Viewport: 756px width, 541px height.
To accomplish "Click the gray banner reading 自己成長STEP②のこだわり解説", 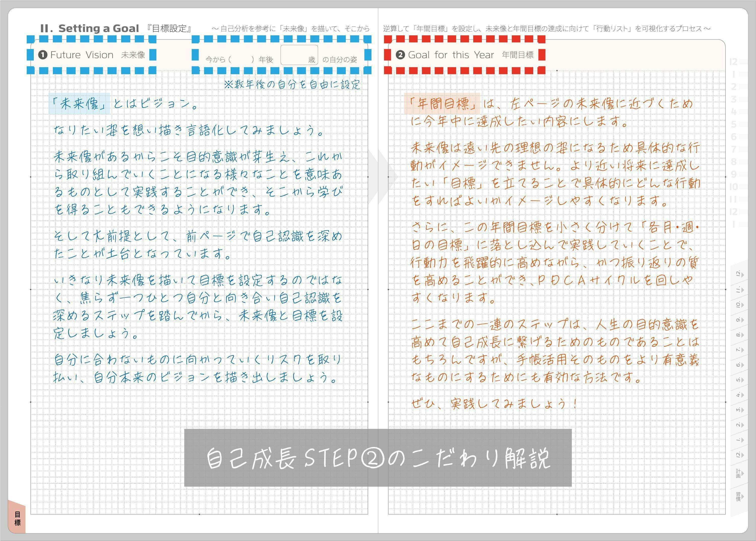I will point(378,458).
